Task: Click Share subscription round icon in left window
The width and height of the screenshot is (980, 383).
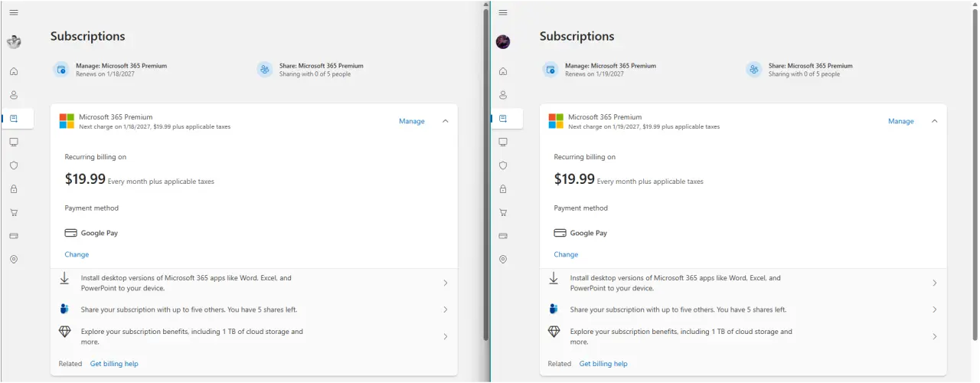Action: 265,70
